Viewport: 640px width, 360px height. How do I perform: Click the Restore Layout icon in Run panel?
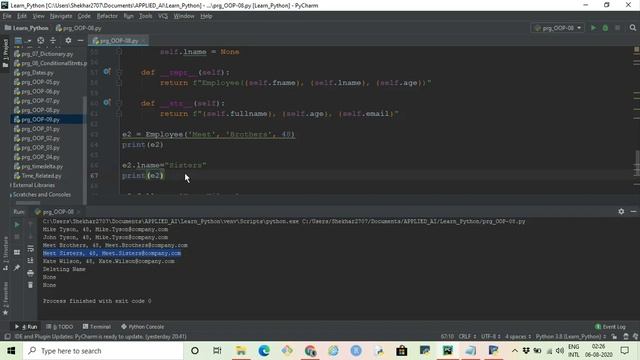tap(17, 252)
